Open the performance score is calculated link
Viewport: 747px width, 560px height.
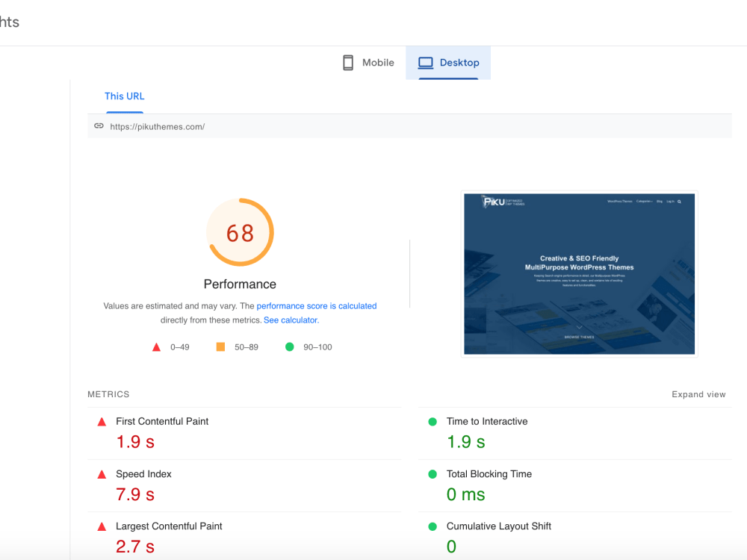[316, 305]
